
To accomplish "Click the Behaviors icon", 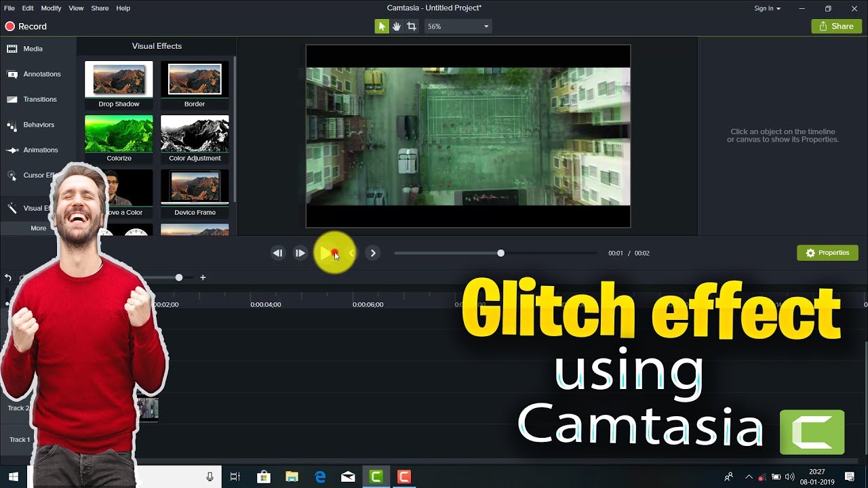I will point(12,125).
